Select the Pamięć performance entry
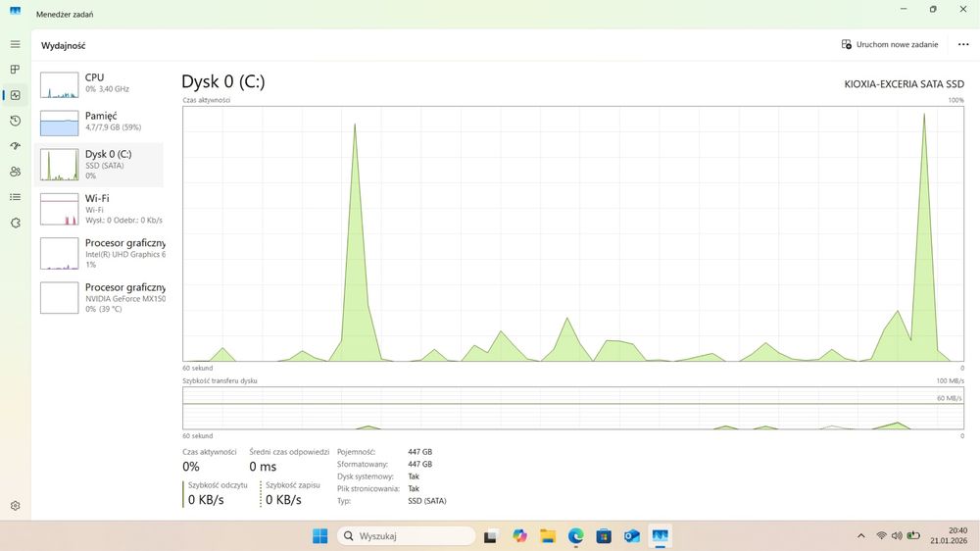This screenshot has width=980, height=551. point(100,123)
